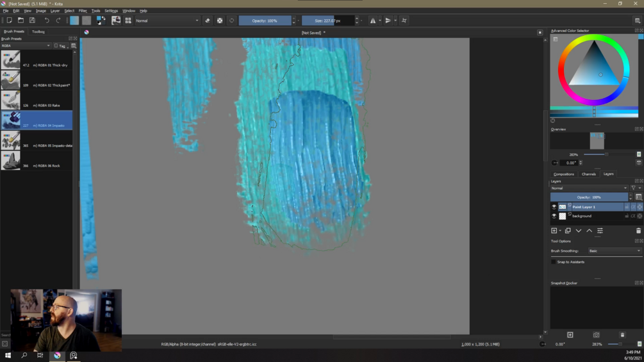Switch to snapshot with camera icon
The width and height of the screenshot is (644, 362).
pos(596,335)
